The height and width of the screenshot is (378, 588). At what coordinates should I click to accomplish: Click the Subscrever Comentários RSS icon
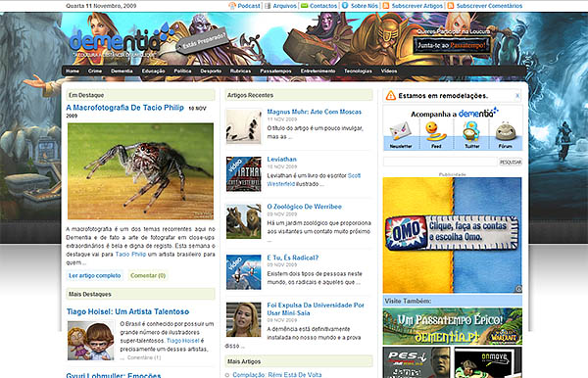pyautogui.click(x=451, y=6)
